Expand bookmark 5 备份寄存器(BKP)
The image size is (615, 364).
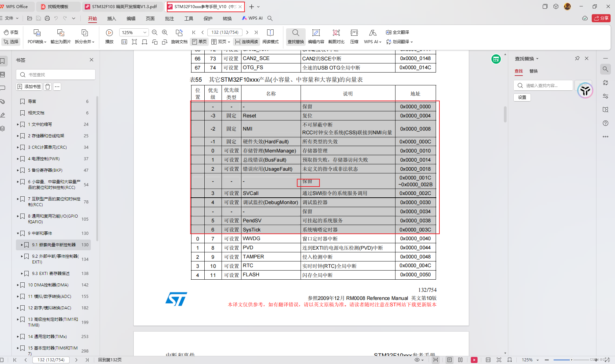(x=18, y=170)
